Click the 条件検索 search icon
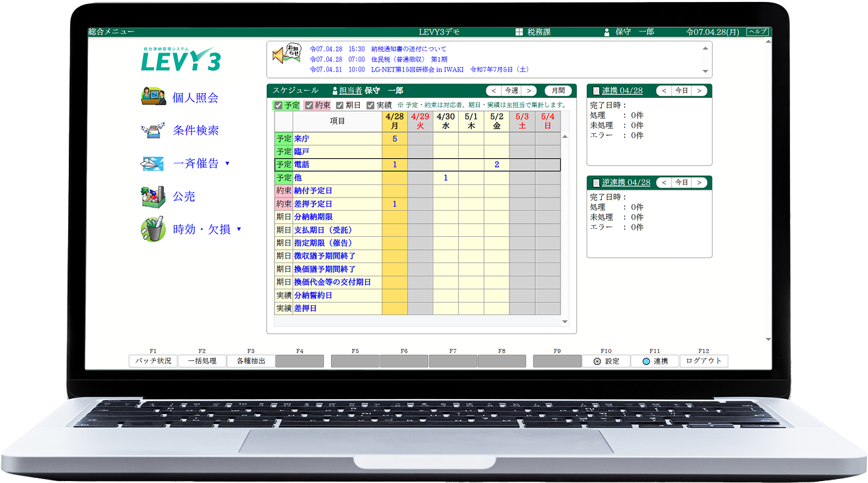868x483 pixels. click(x=153, y=130)
